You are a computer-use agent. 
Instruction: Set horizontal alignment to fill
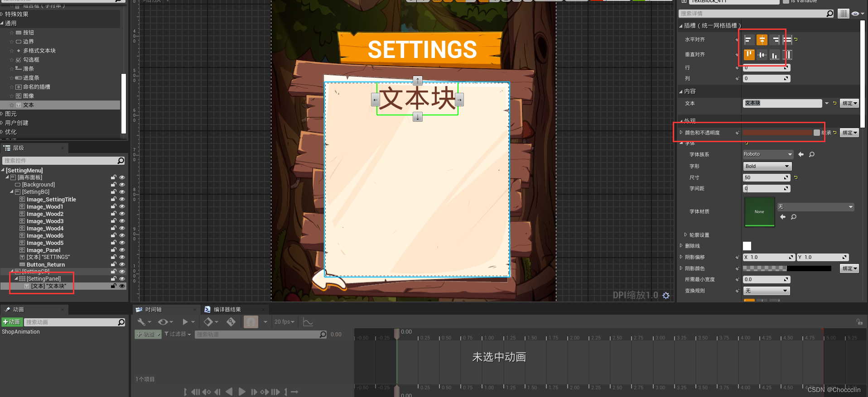(787, 40)
